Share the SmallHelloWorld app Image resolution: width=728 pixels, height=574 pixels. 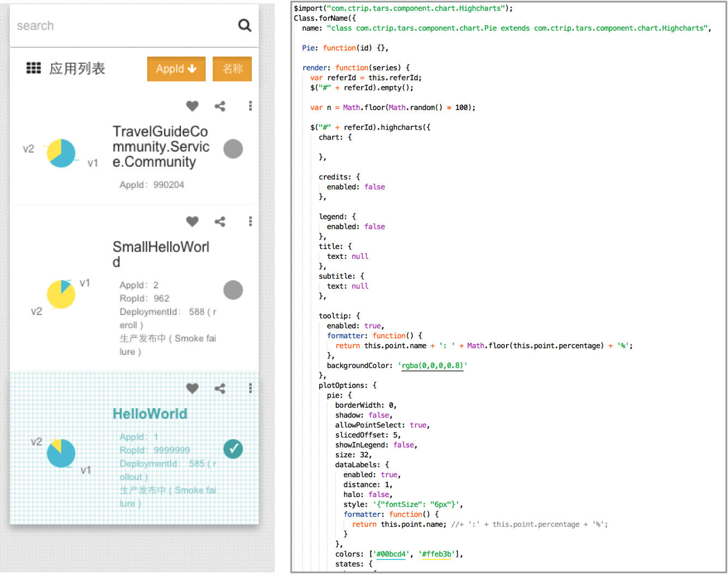tap(220, 221)
